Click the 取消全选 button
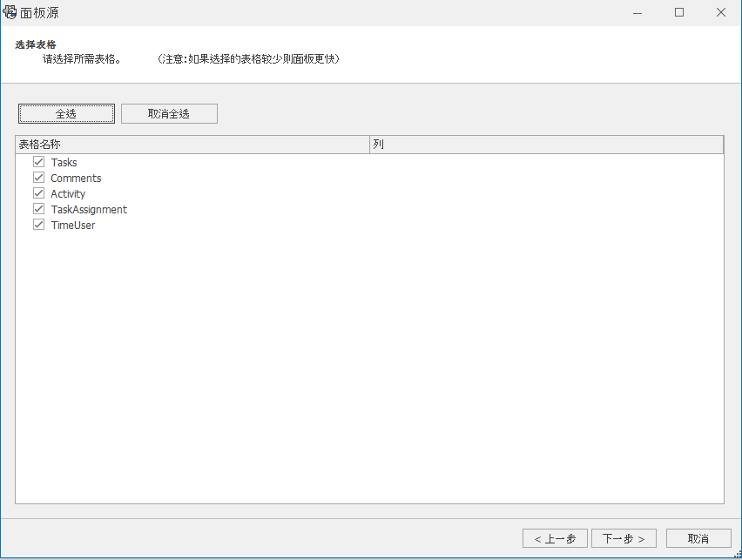The image size is (742, 560). pyautogui.click(x=169, y=113)
